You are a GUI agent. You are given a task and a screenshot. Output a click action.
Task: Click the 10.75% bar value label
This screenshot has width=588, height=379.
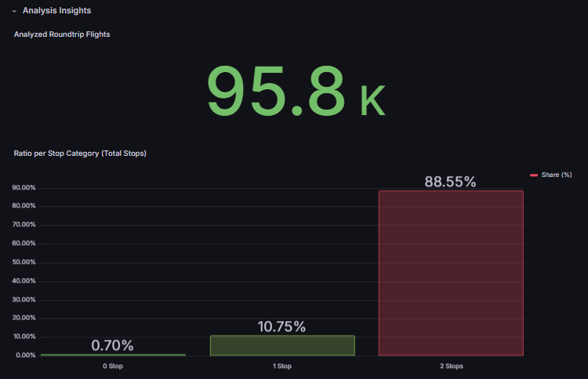[281, 327]
